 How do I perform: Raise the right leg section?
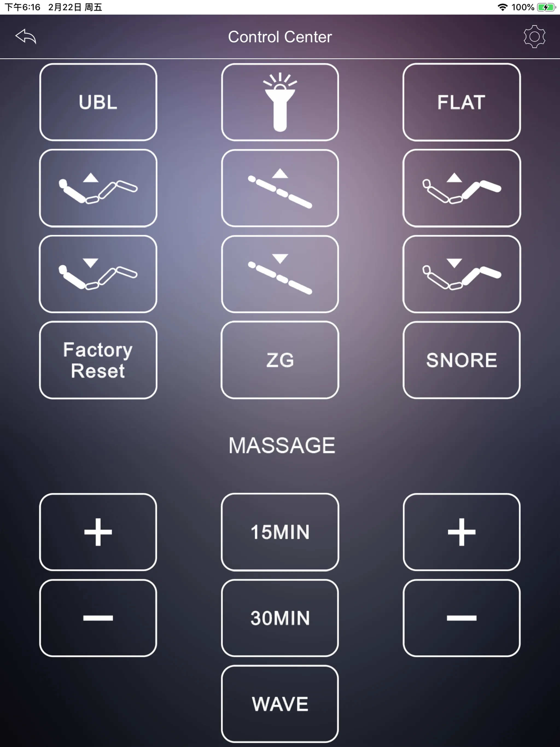pyautogui.click(x=460, y=188)
